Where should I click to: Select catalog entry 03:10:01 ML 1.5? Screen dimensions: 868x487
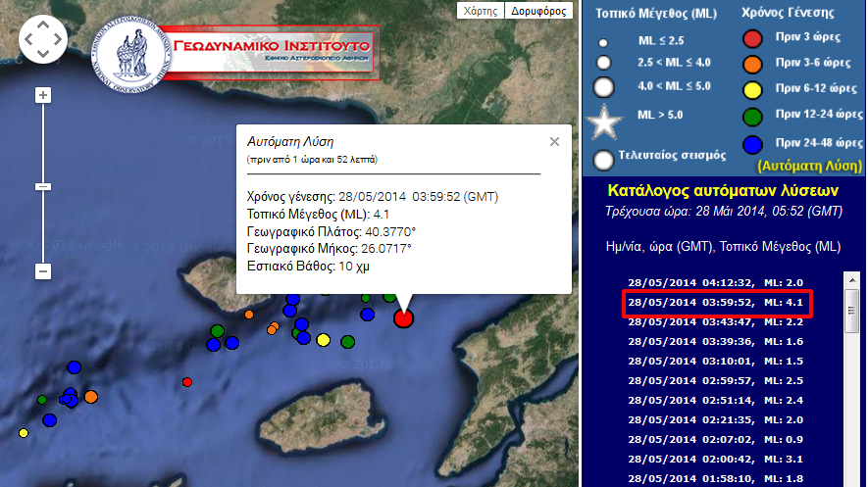tap(715, 361)
